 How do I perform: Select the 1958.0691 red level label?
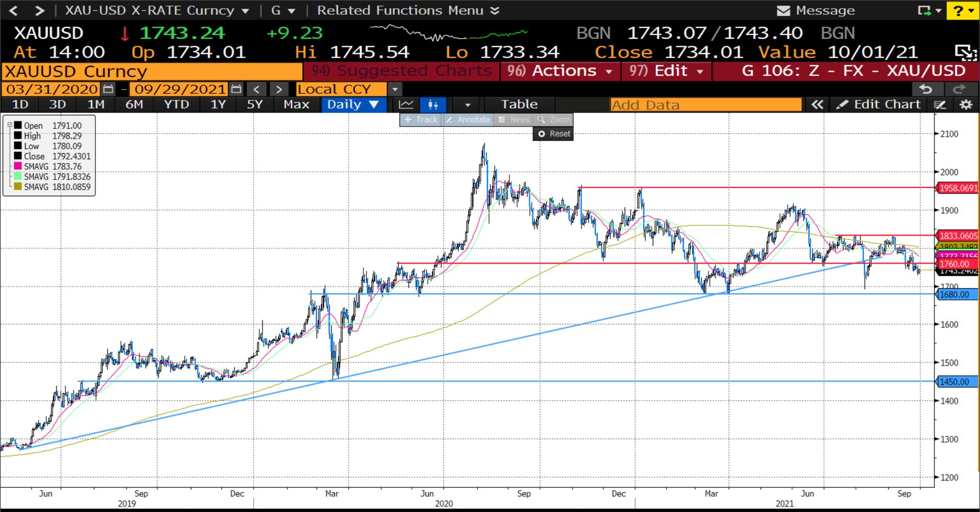(x=958, y=188)
